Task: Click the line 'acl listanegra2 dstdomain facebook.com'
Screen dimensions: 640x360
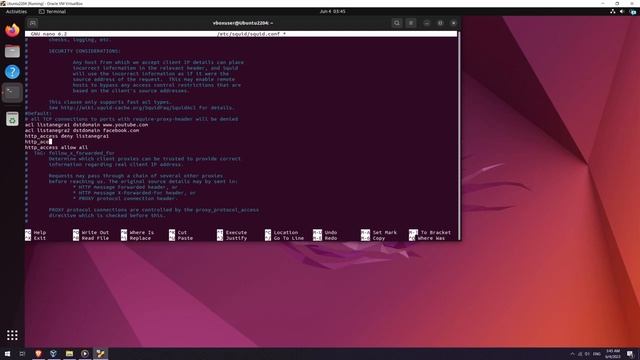Action: click(x=82, y=130)
